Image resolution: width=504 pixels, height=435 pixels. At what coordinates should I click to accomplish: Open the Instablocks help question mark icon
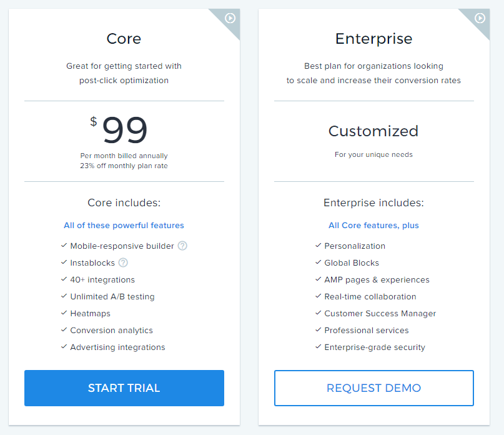[x=123, y=263]
